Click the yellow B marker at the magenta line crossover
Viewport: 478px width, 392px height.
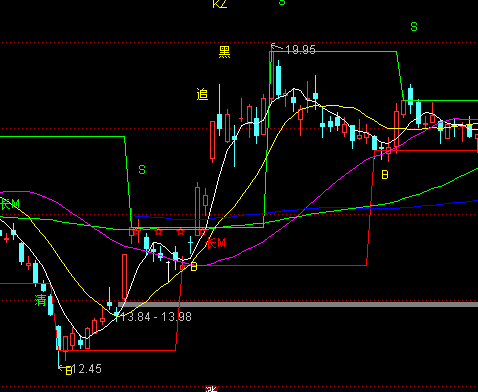(x=194, y=267)
